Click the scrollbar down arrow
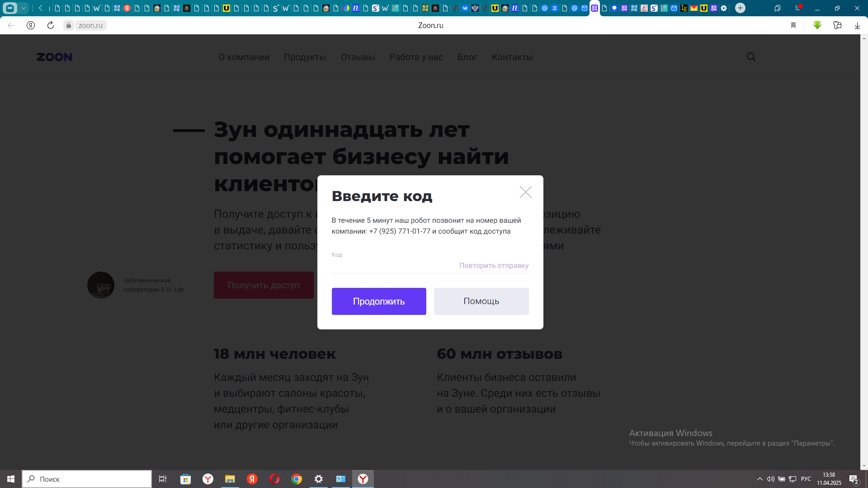The height and width of the screenshot is (488, 868). (x=864, y=466)
